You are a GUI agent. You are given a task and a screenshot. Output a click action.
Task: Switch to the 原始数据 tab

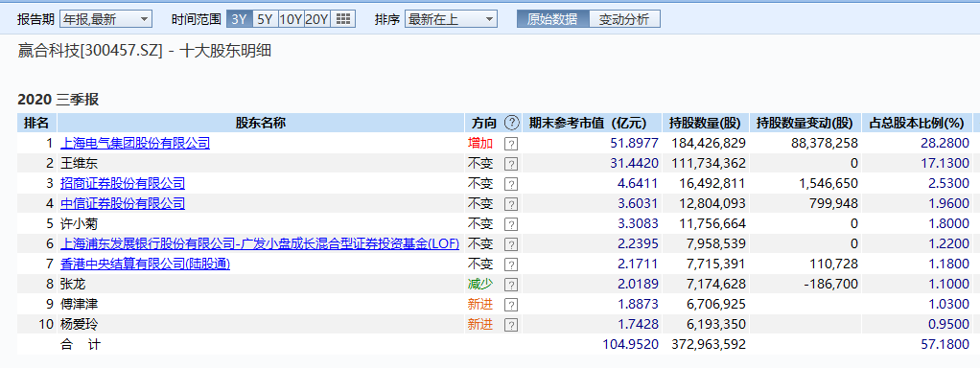pos(552,19)
